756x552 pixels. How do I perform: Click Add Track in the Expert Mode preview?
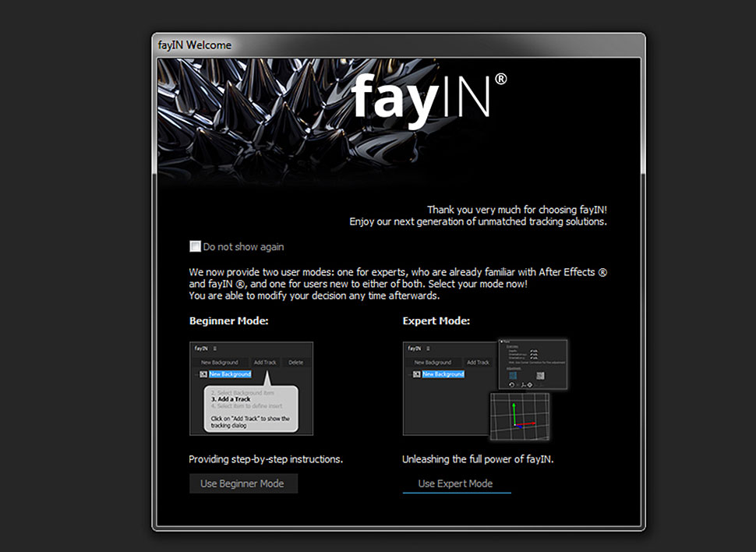(478, 363)
